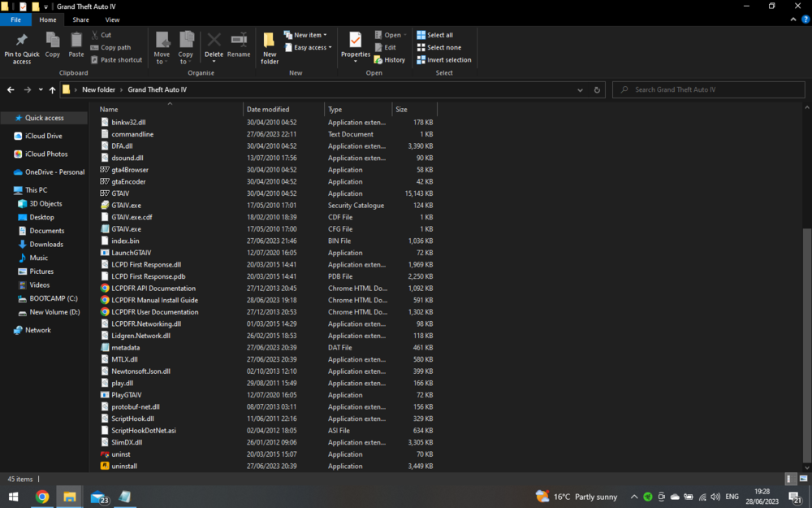Switch to the Share ribbon tab

pos(80,19)
